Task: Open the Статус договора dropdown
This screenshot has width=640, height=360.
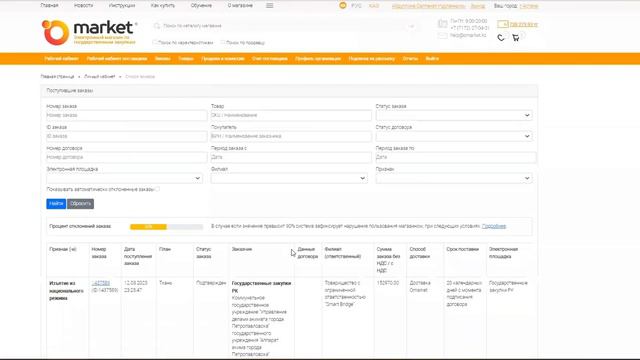Action: (x=454, y=136)
